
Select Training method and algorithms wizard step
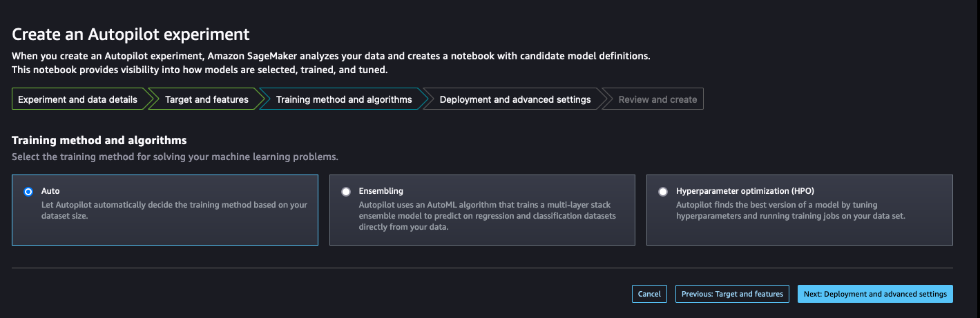[343, 99]
